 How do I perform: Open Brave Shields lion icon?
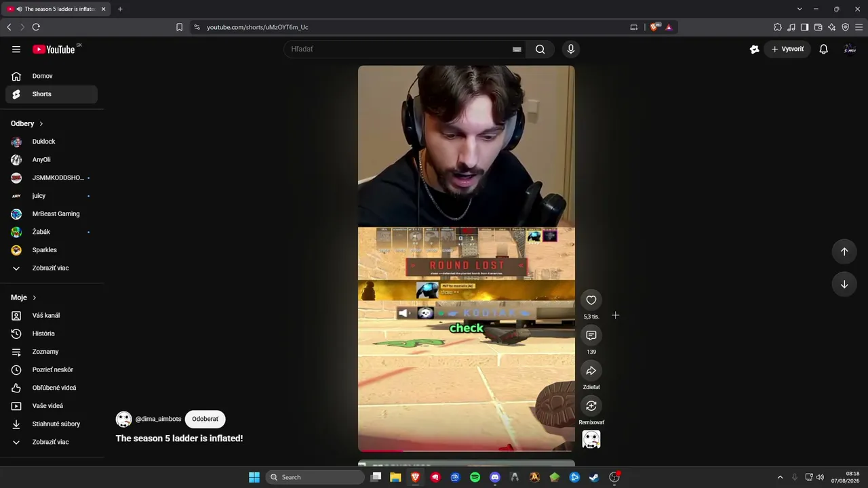pyautogui.click(x=654, y=27)
